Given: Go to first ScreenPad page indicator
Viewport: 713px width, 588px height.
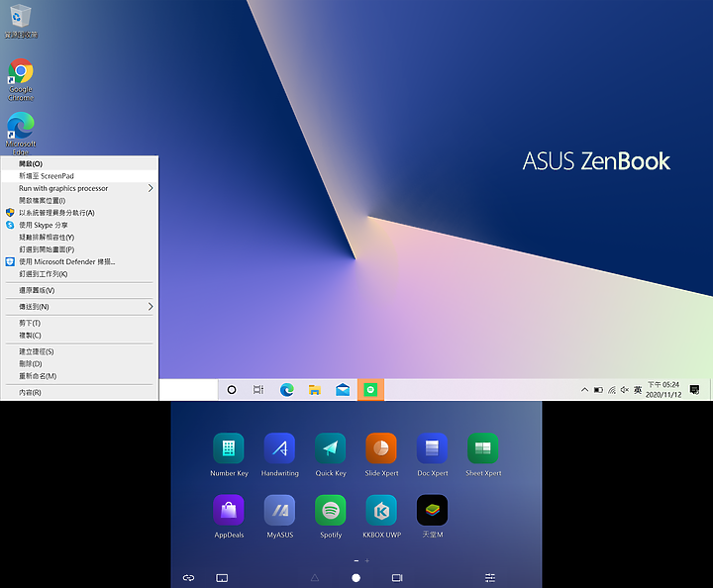Looking at the screenshot, I should (356, 560).
